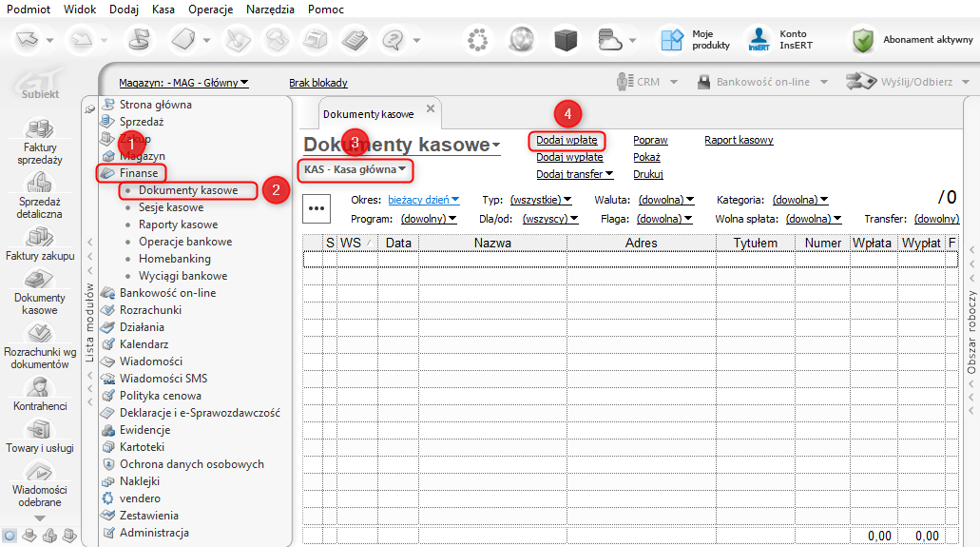Screen dimensions: 980x547
Task: Click the pin icon above Lista modułów
Action: (90, 108)
